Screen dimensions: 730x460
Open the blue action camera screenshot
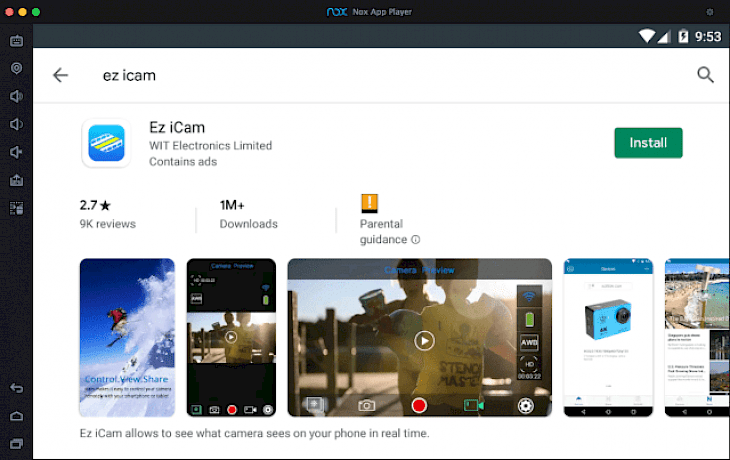click(608, 338)
